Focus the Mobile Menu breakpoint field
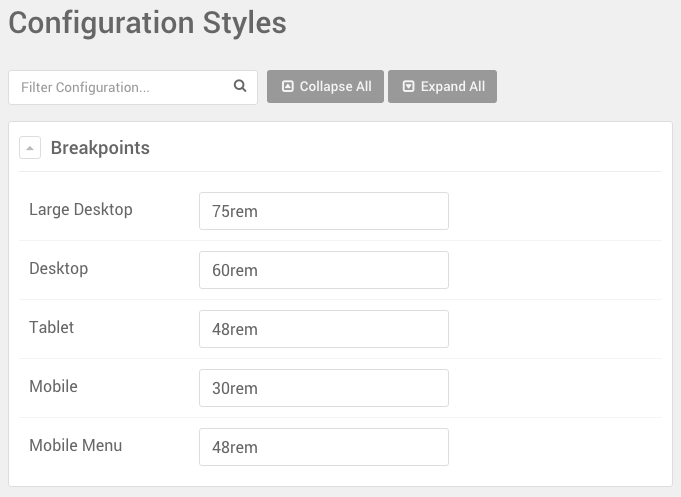This screenshot has width=681, height=497. (x=323, y=447)
